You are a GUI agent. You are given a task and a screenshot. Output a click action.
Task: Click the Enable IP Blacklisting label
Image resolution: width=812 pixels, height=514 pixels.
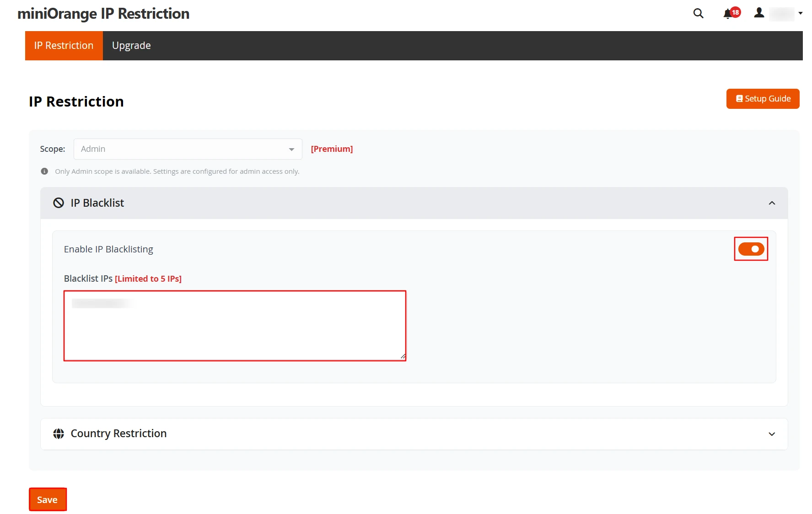pyautogui.click(x=108, y=249)
